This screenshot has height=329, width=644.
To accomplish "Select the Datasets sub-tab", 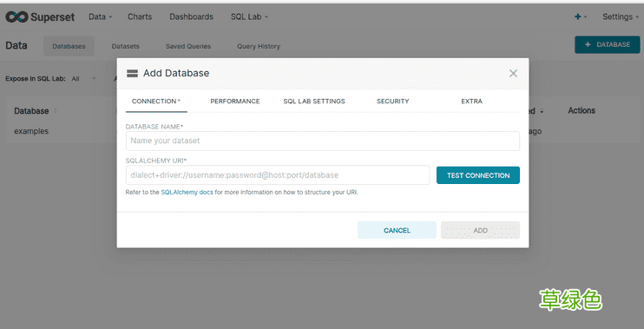I will [125, 46].
